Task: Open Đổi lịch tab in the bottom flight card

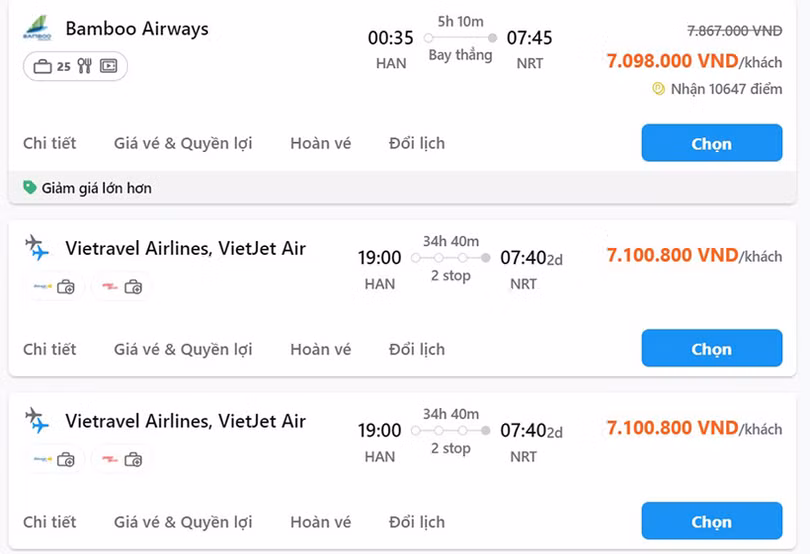Action: pos(416,522)
